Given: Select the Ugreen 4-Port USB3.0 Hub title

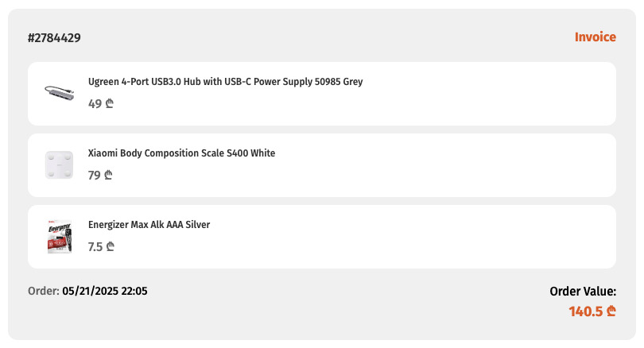Looking at the screenshot, I should pos(226,82).
